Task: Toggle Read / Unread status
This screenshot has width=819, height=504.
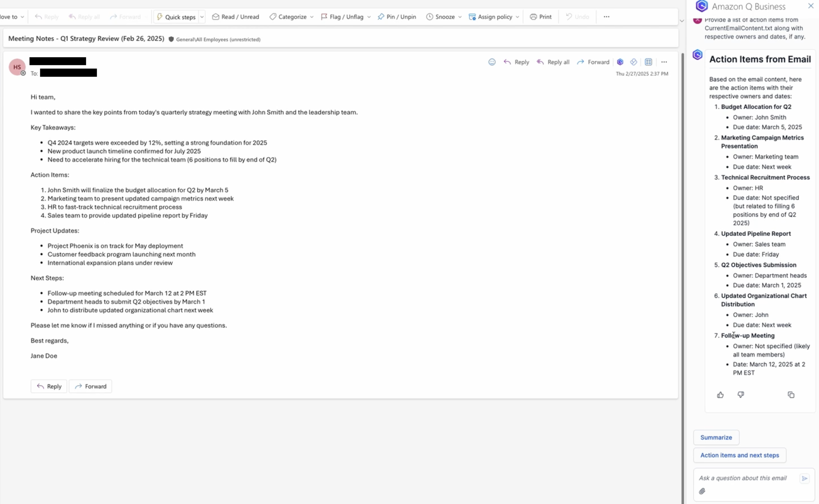Action: pos(235,17)
